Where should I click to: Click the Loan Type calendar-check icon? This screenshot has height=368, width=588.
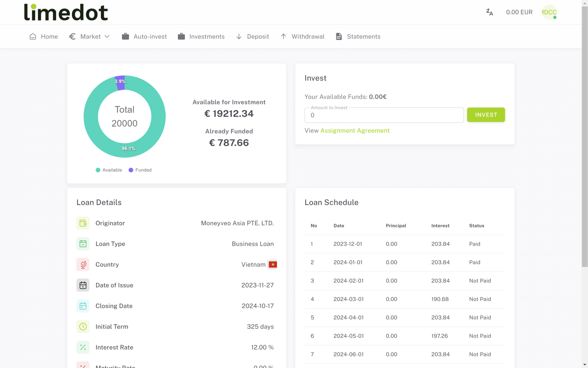click(x=83, y=244)
